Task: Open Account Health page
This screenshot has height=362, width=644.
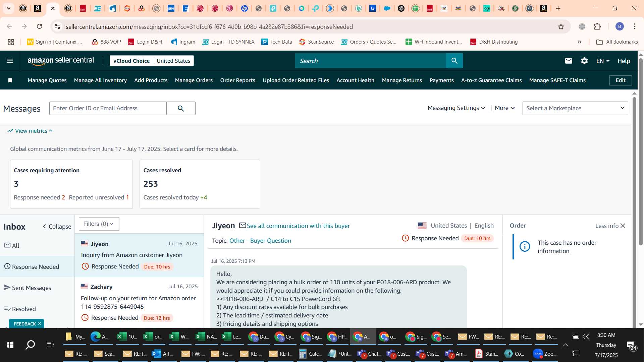Action: 355,80
